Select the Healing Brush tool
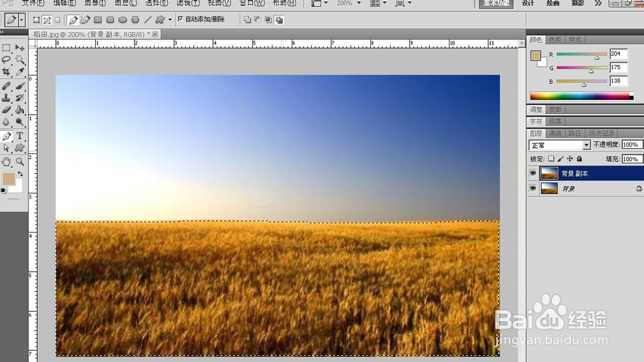 click(6, 86)
